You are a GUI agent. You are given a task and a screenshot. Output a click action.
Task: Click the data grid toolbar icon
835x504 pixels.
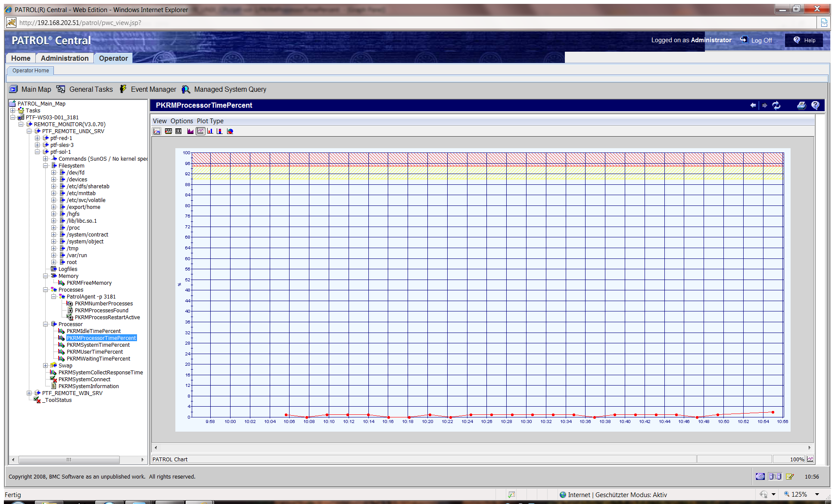click(x=178, y=131)
